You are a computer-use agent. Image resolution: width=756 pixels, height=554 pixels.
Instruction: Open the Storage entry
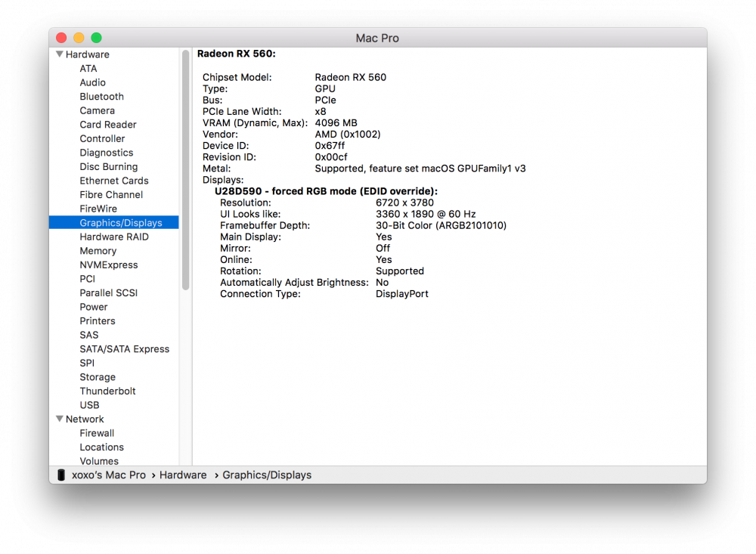(x=98, y=376)
